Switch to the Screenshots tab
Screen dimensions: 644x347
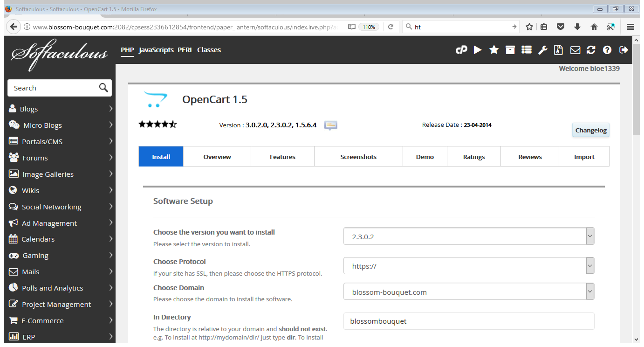tap(358, 157)
